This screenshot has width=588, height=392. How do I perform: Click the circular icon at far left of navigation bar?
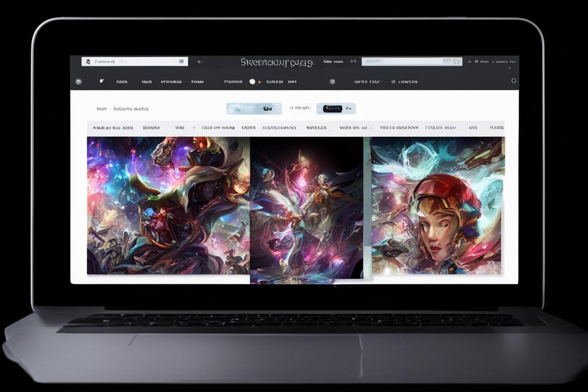[78, 82]
